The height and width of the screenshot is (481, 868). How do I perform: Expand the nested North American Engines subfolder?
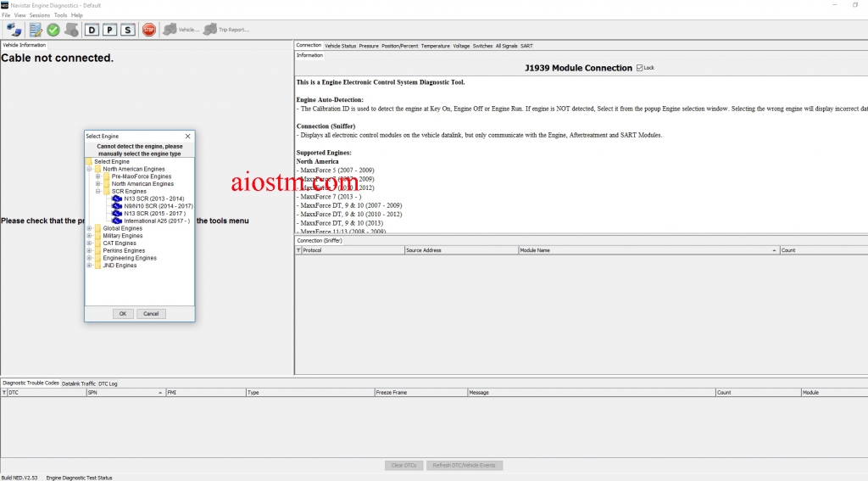(98, 184)
